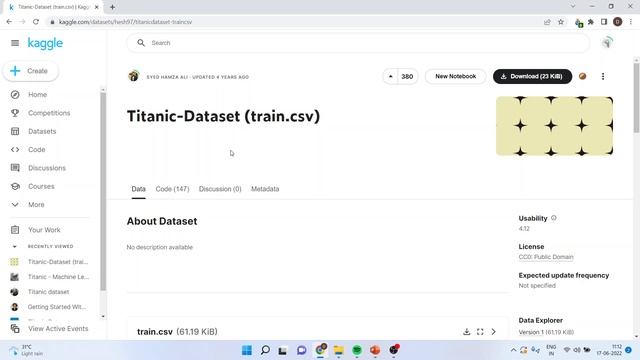Show hidden system tray icons
The width and height of the screenshot is (640, 360).
[513, 350]
